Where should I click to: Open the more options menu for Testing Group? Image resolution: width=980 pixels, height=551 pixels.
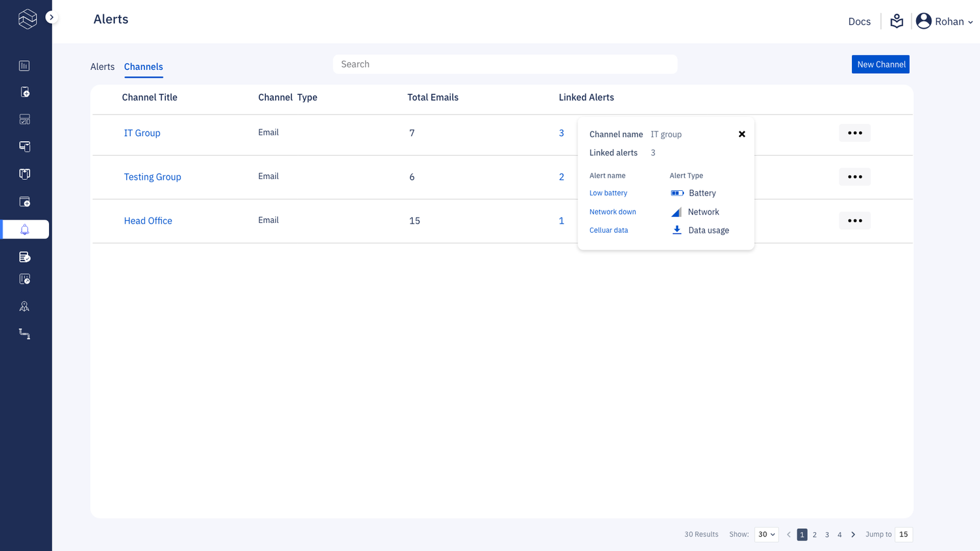855,176
